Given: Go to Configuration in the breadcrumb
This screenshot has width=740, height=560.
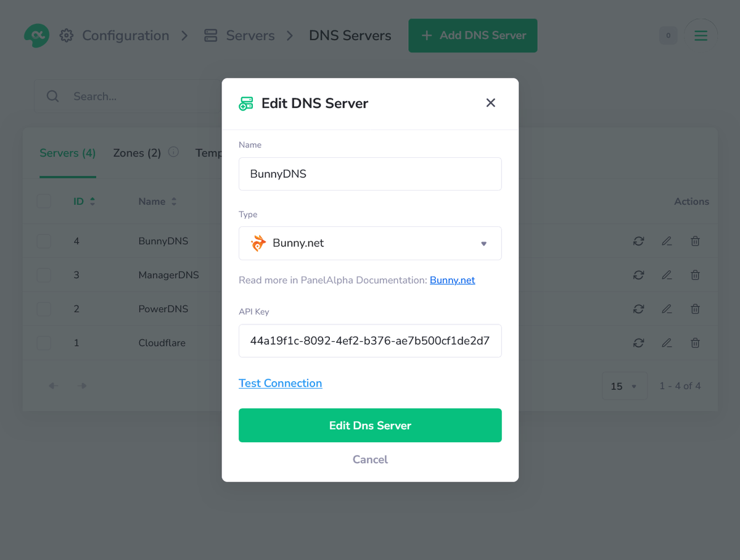Looking at the screenshot, I should [x=126, y=36].
